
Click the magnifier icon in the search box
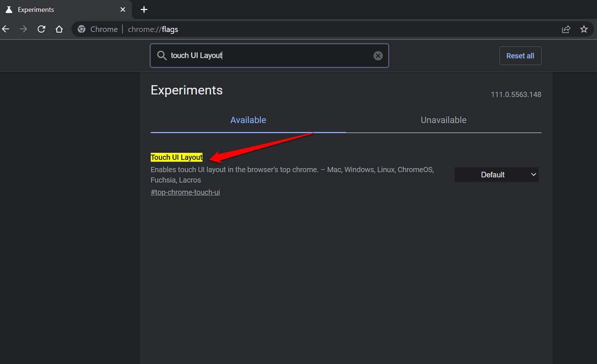coord(162,56)
